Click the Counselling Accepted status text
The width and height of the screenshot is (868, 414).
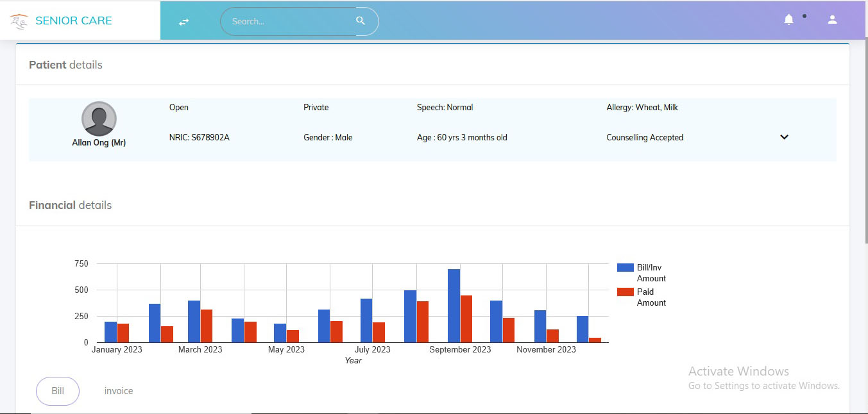(645, 137)
